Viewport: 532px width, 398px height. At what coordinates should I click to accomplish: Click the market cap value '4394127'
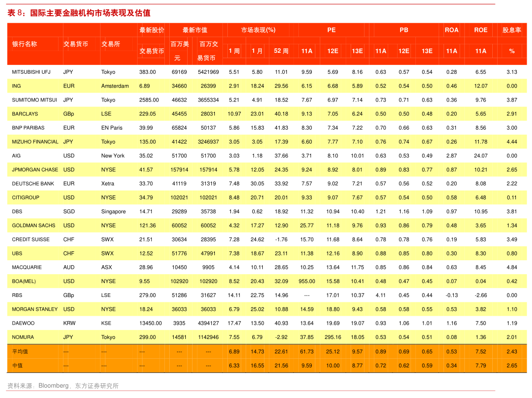click(x=208, y=323)
